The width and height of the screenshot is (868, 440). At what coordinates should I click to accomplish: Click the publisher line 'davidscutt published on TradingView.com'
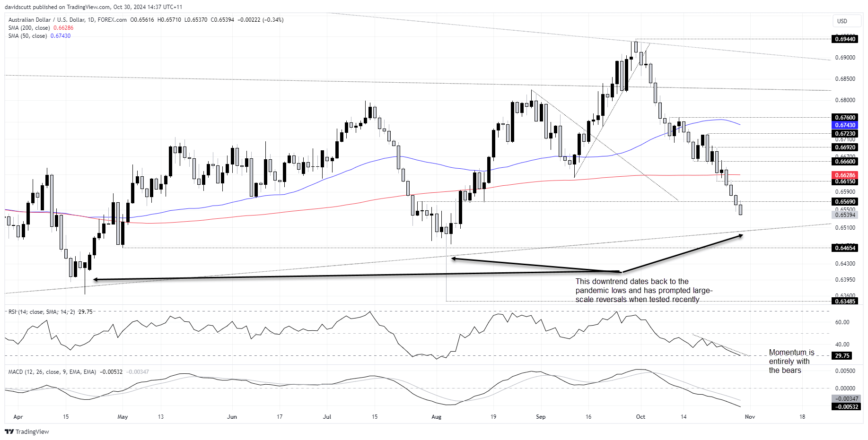click(x=58, y=7)
